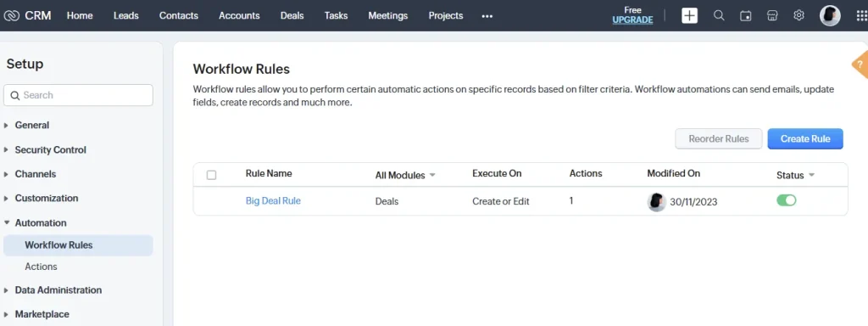Open the apps grid icon
The image size is (868, 326).
(861, 15)
